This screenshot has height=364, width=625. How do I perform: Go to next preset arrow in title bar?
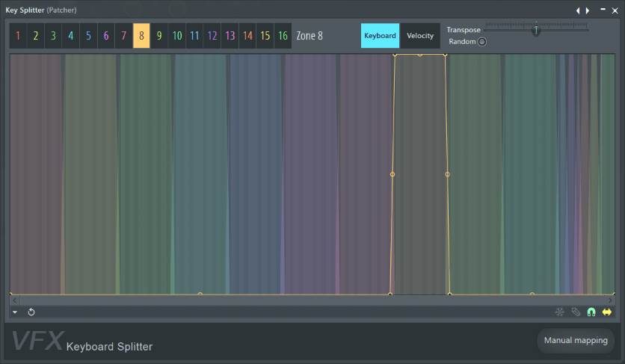[x=588, y=10]
